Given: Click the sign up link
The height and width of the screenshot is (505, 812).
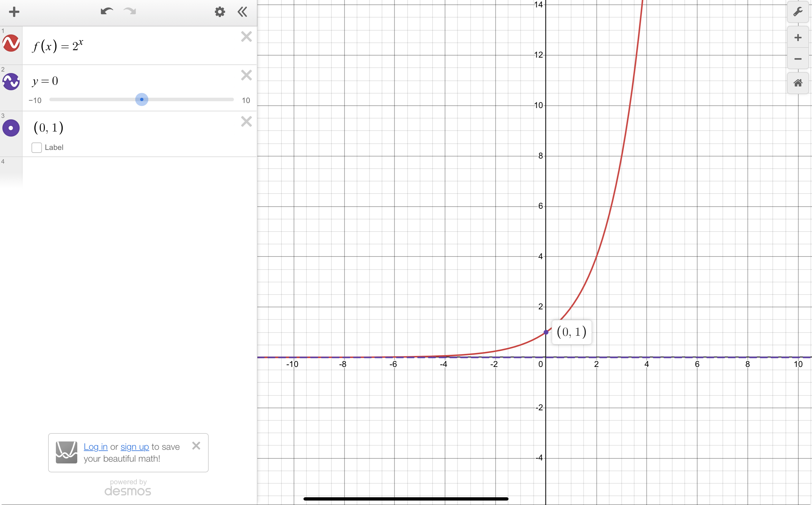Looking at the screenshot, I should pyautogui.click(x=135, y=447).
